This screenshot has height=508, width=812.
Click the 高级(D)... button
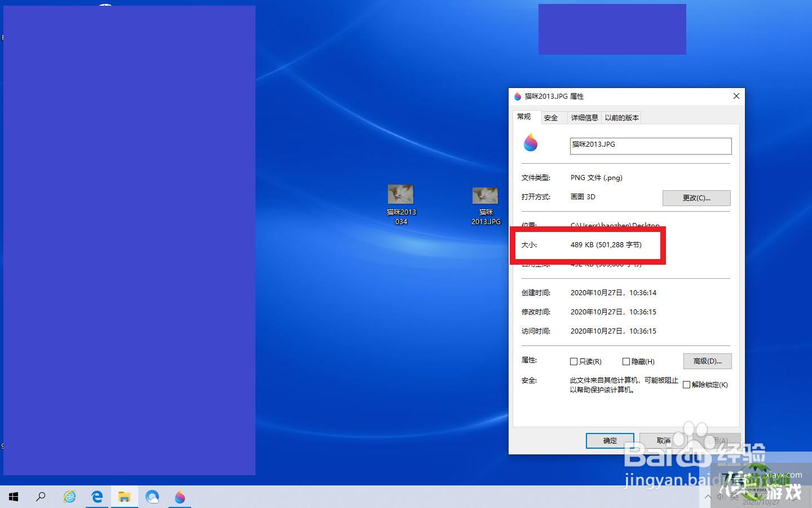pyautogui.click(x=707, y=361)
